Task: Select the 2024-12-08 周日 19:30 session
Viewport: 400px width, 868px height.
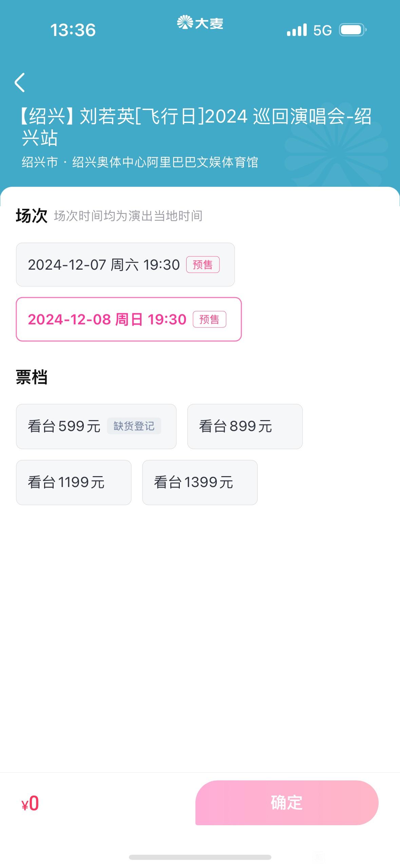Action: [x=129, y=319]
